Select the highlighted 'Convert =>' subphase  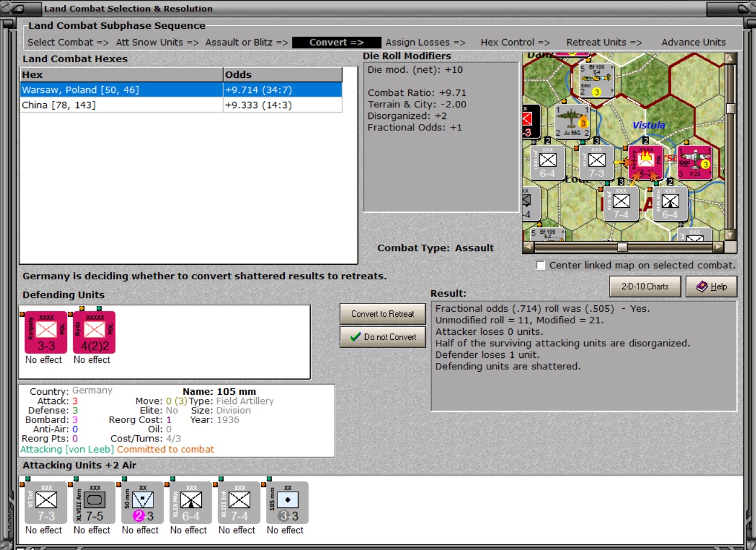pyautogui.click(x=337, y=42)
